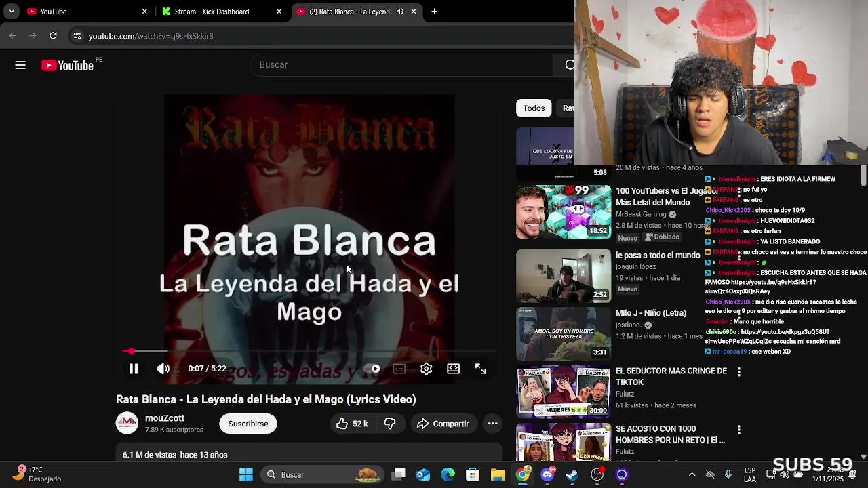Dislike the Rata Blanca video

click(390, 424)
